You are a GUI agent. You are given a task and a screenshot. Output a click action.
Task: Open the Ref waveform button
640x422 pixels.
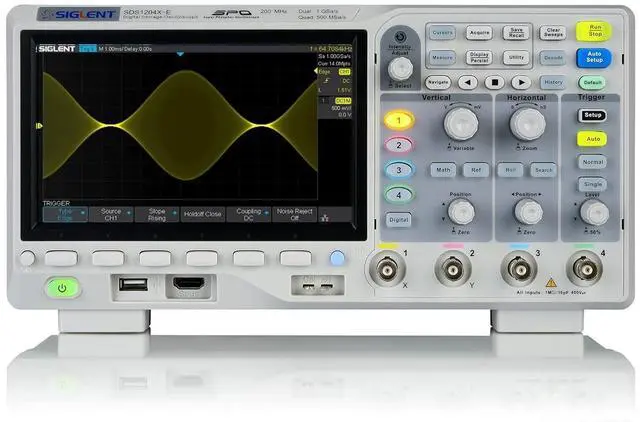click(x=476, y=170)
